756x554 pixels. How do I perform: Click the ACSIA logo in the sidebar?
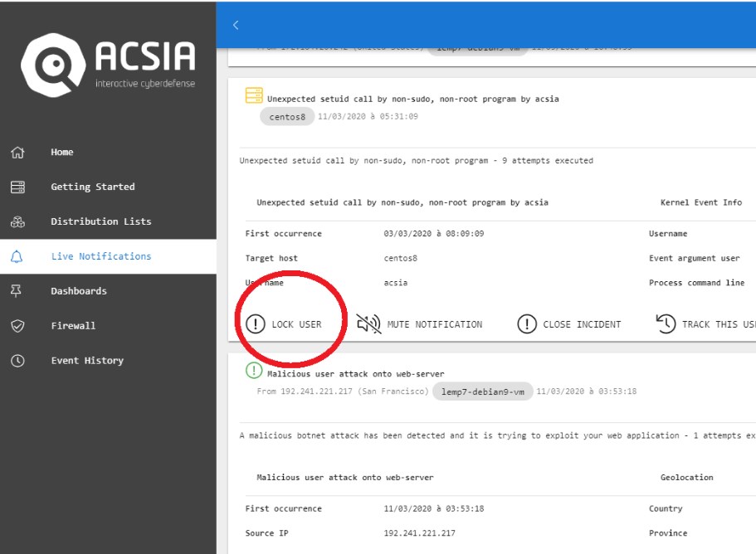108,65
